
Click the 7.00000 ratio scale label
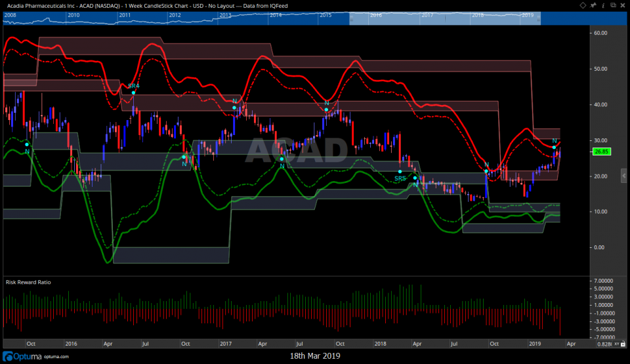coord(603,281)
